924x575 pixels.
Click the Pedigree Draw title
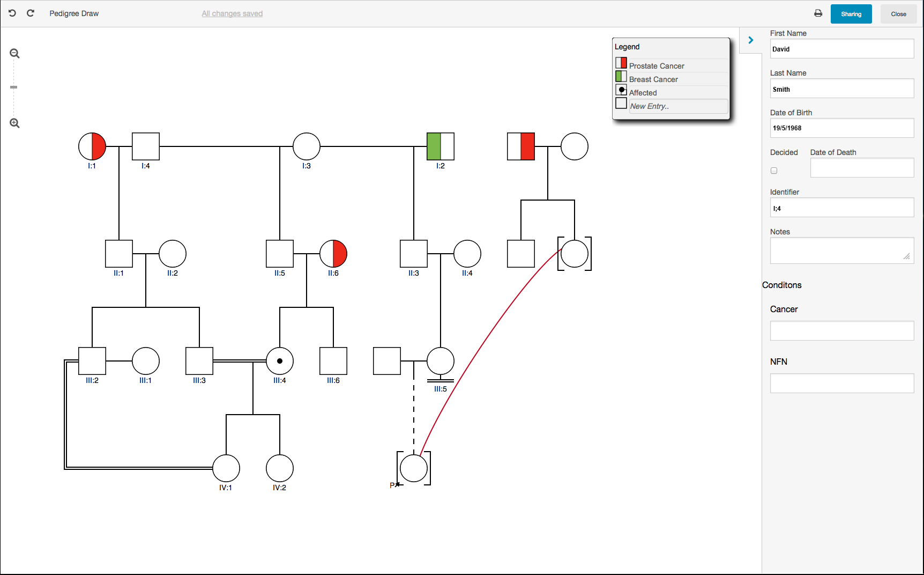[74, 13]
